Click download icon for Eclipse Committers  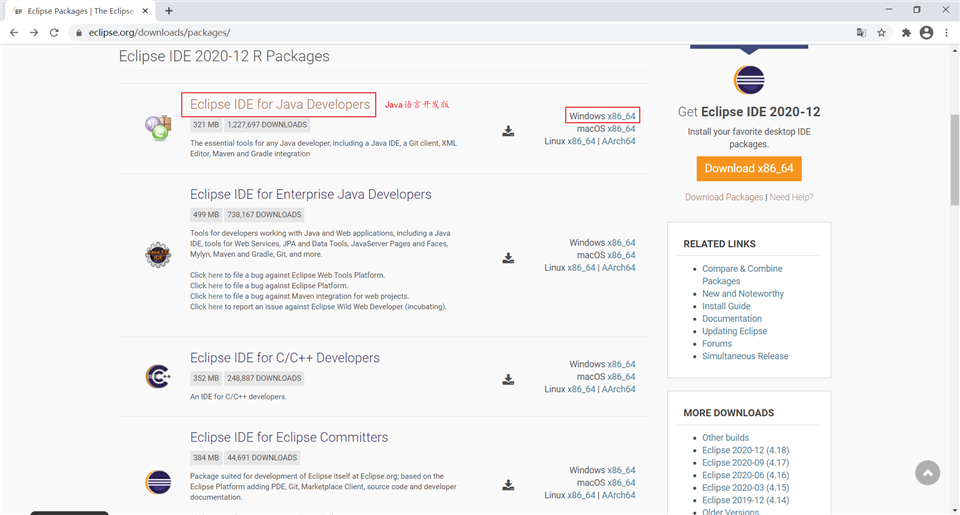click(508, 485)
